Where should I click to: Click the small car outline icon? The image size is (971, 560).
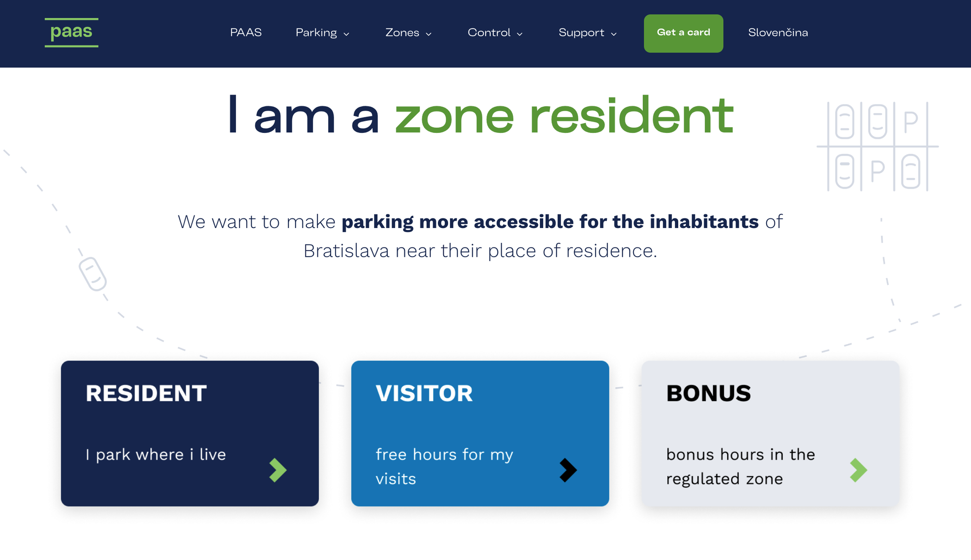coord(93,274)
